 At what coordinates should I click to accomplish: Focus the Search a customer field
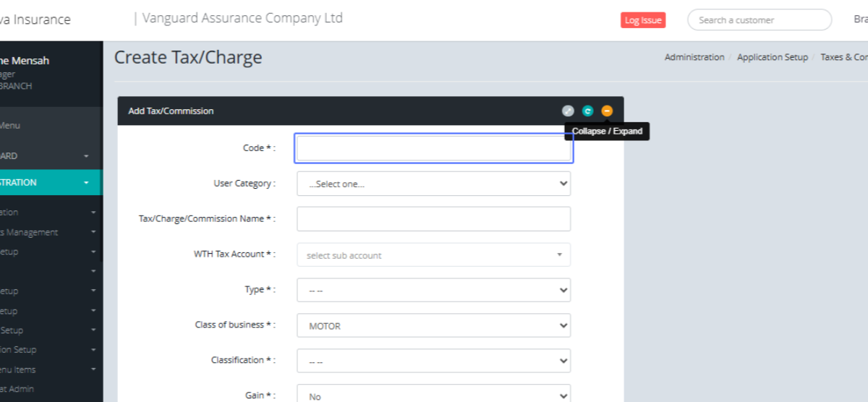[x=759, y=20]
